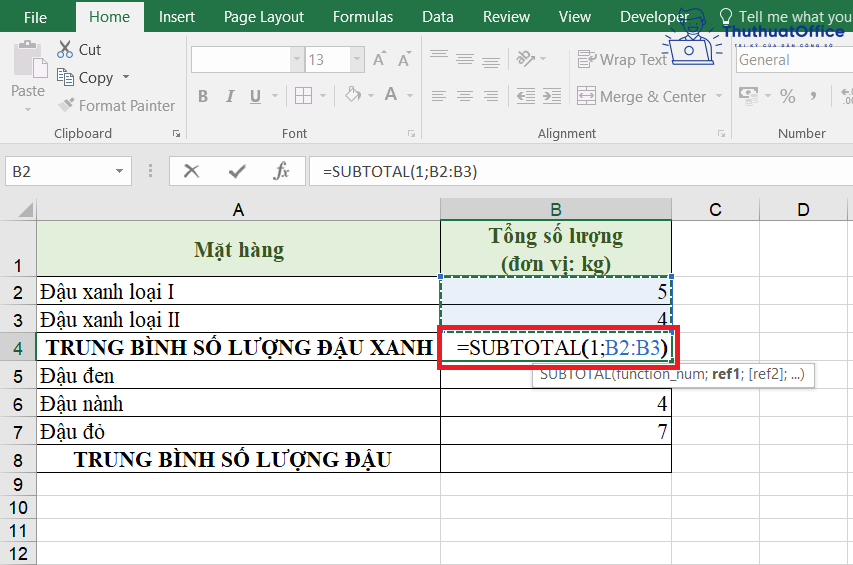This screenshot has width=853, height=565.
Task: Activate the Format Painter brush
Action: pyautogui.click(x=116, y=105)
